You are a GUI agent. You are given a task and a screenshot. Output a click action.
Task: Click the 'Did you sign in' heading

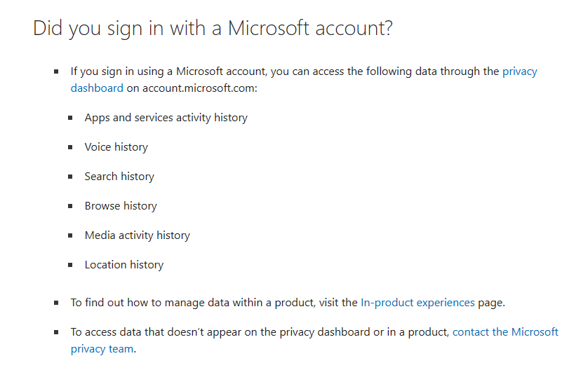tap(213, 29)
